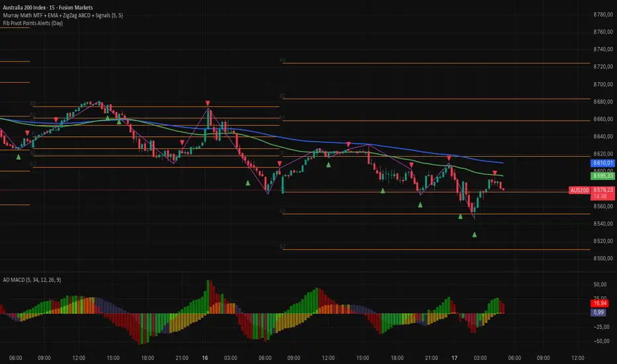Click the 8500,00 level on price scale
Image resolution: width=617 pixels, height=364 pixels.
(603, 258)
